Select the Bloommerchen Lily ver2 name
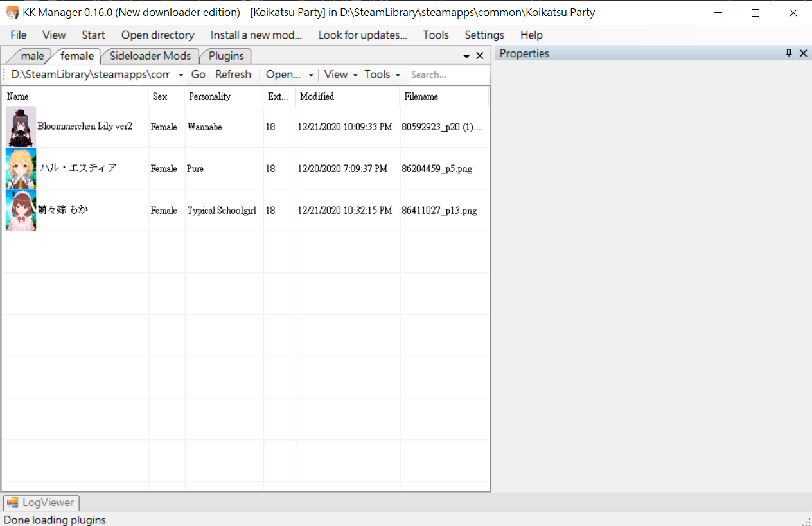 (85, 127)
